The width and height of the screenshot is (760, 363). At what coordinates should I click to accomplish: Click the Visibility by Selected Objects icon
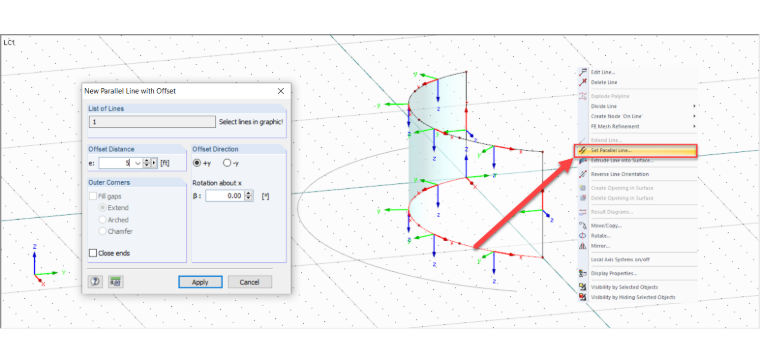tap(583, 287)
